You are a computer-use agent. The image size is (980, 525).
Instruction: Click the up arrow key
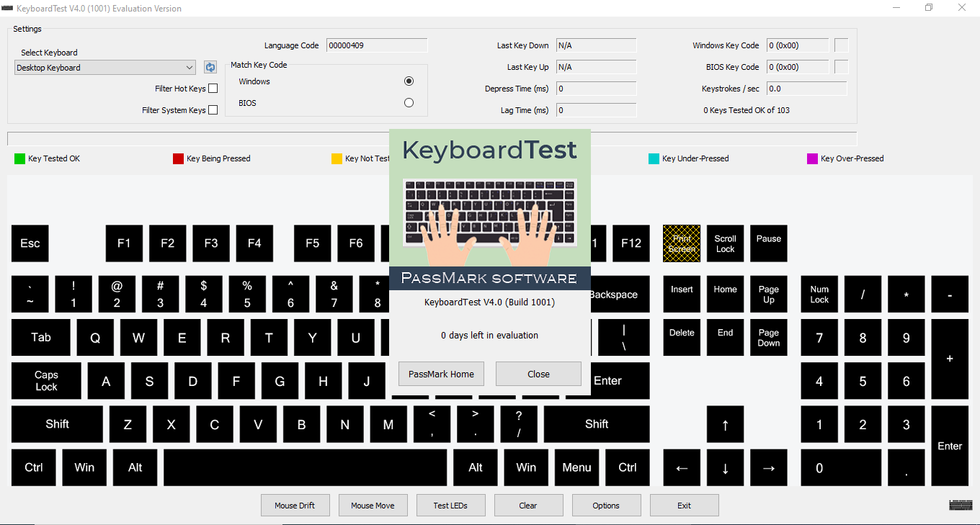[x=725, y=424]
